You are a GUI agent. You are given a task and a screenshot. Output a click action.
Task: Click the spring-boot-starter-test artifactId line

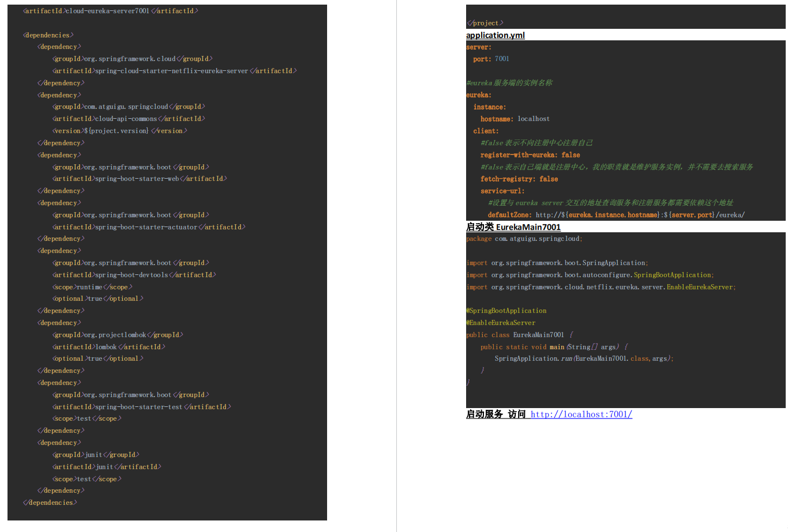(x=141, y=407)
